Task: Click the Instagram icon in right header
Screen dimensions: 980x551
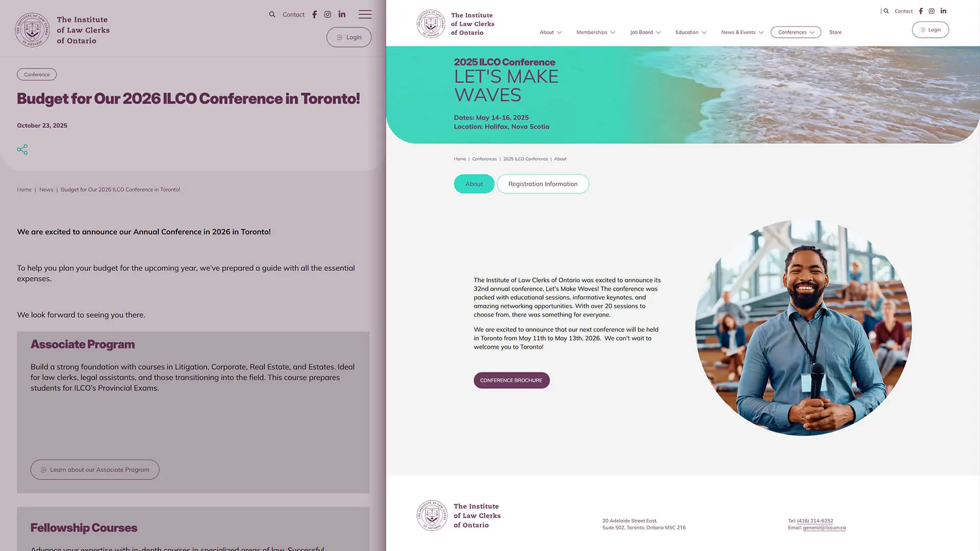Action: 932,11
